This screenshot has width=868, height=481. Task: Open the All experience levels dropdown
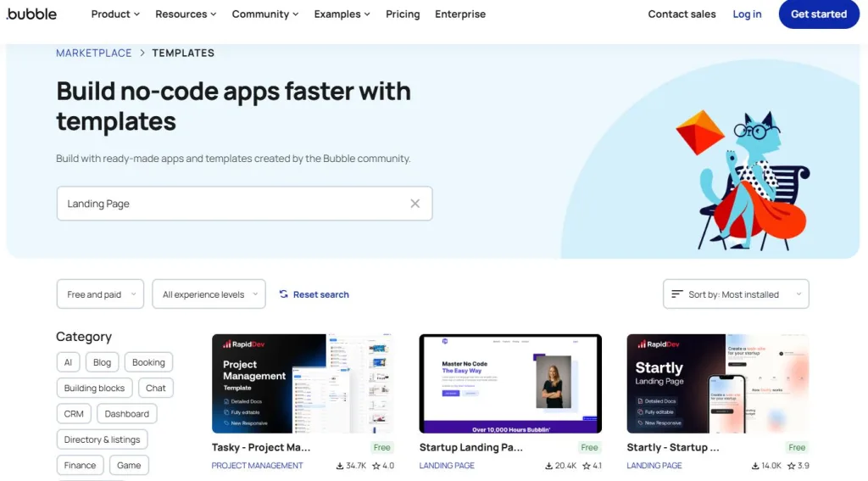pyautogui.click(x=209, y=294)
